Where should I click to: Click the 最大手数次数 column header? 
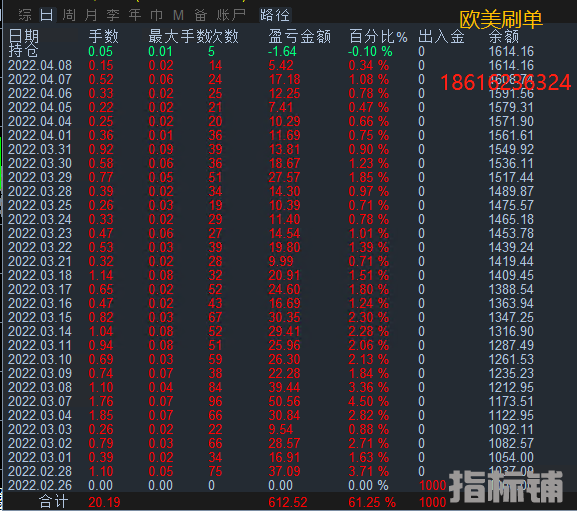(194, 36)
